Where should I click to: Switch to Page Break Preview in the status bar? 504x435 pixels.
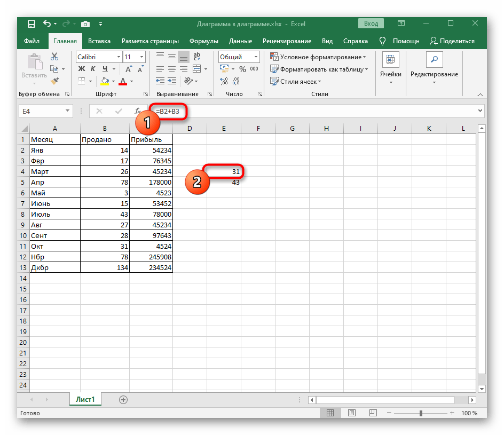pos(373,413)
